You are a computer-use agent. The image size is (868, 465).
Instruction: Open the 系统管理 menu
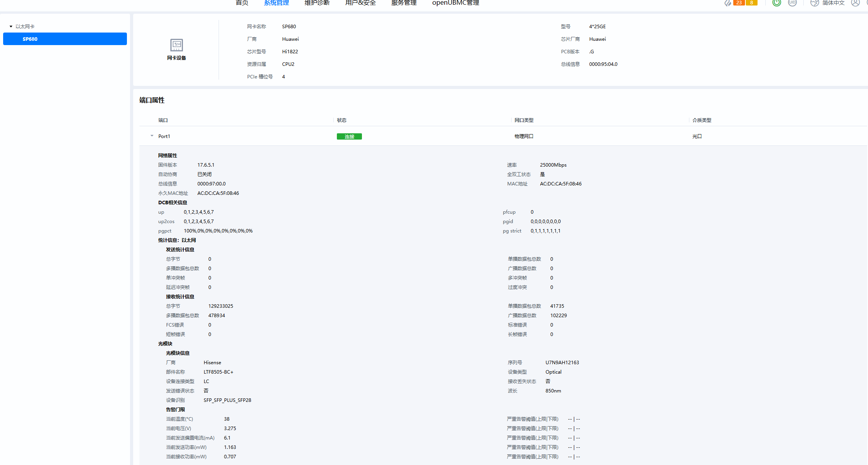coord(276,3)
